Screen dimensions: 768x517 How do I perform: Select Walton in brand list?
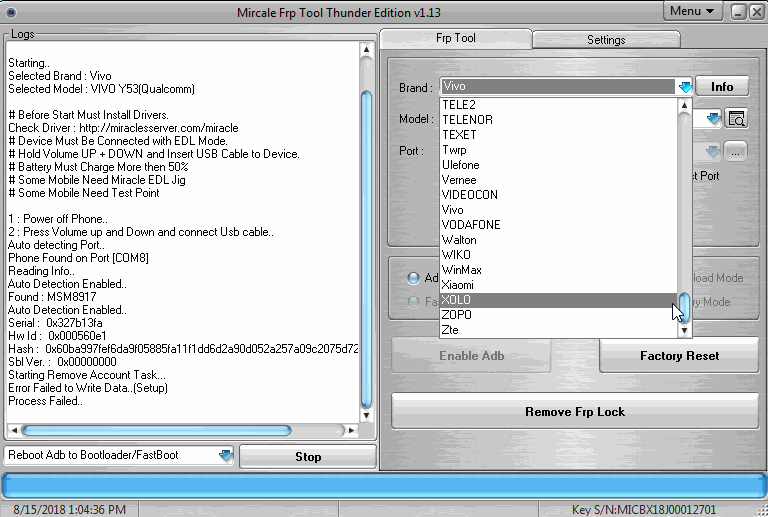[x=558, y=240]
